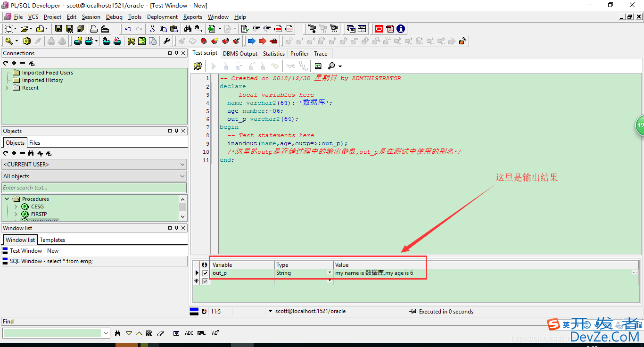Toggle the quoted "AB" find option
Image resolution: width=644 pixels, height=347 pixels.
(x=215, y=333)
